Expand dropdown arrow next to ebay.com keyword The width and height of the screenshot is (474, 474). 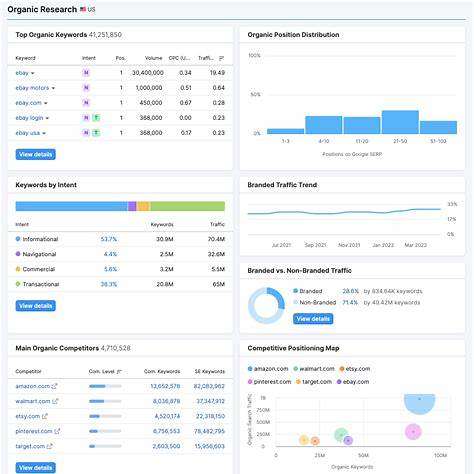click(x=46, y=103)
